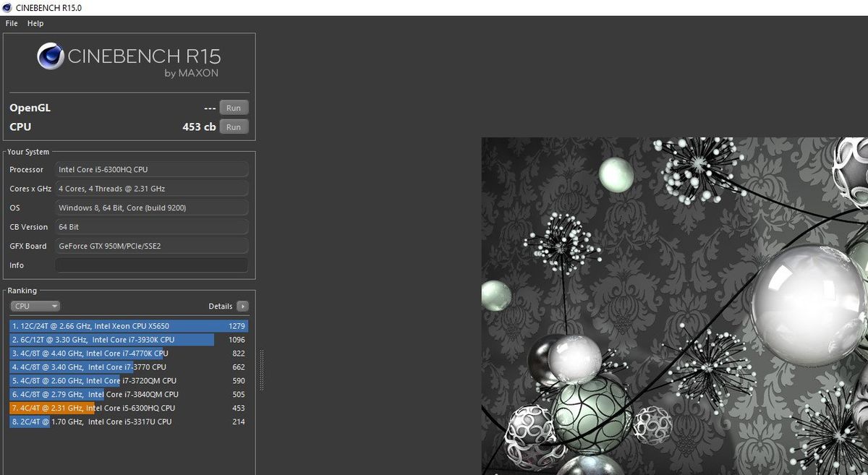
Task: Select ranking row Intel Xeon CPU X5650
Action: [129, 326]
